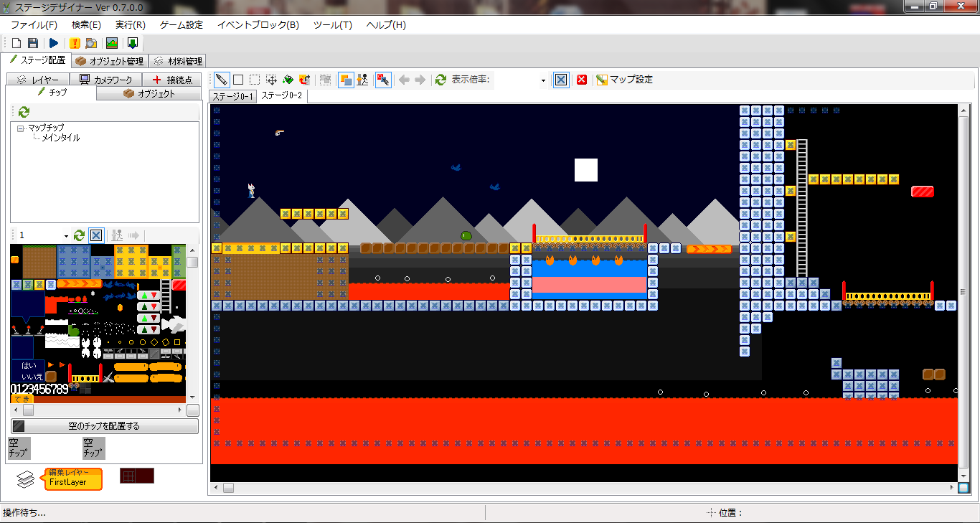The image size is (980, 523).
Task: Open the ファイル(F) menu
Action: (34, 24)
